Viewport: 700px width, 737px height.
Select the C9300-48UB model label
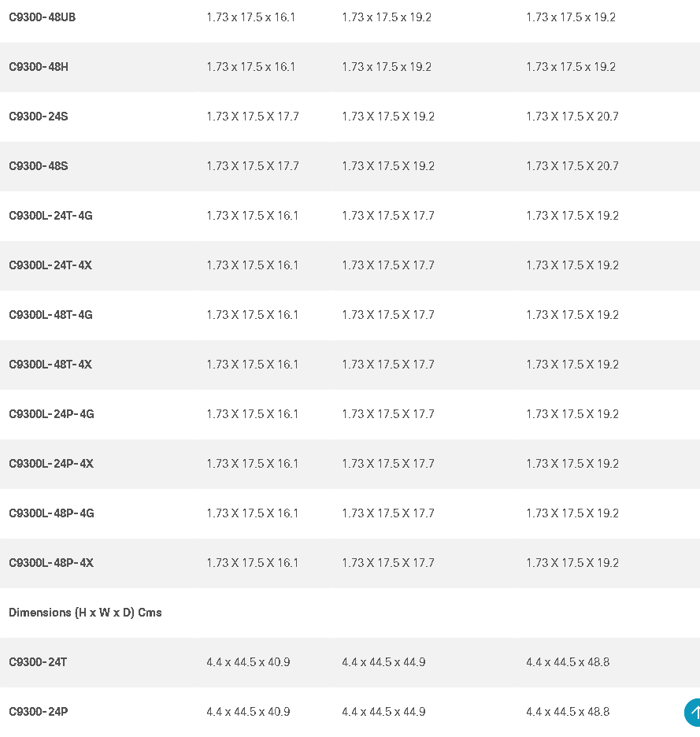[x=43, y=17]
